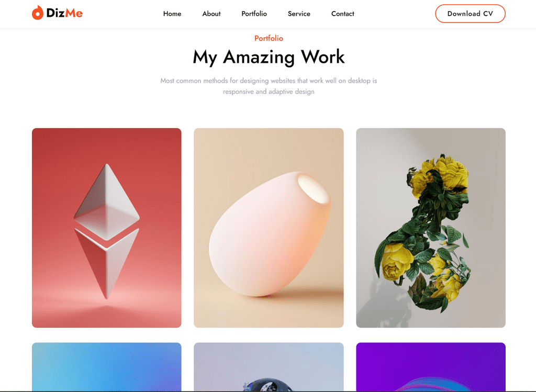Click the responsive design description paragraph
536x392 pixels.
click(269, 86)
